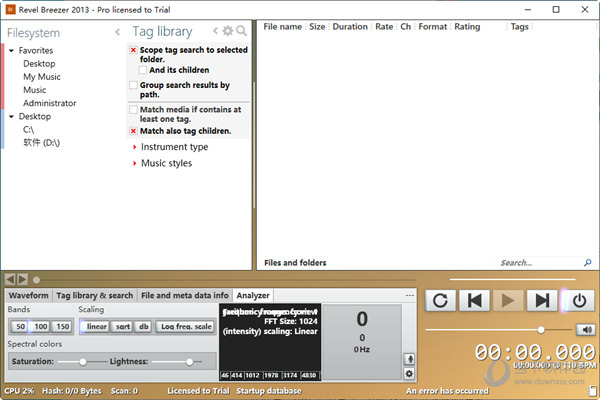Viewport: 600px width, 400px height.
Task: Sort by Rating column header
Action: click(467, 27)
